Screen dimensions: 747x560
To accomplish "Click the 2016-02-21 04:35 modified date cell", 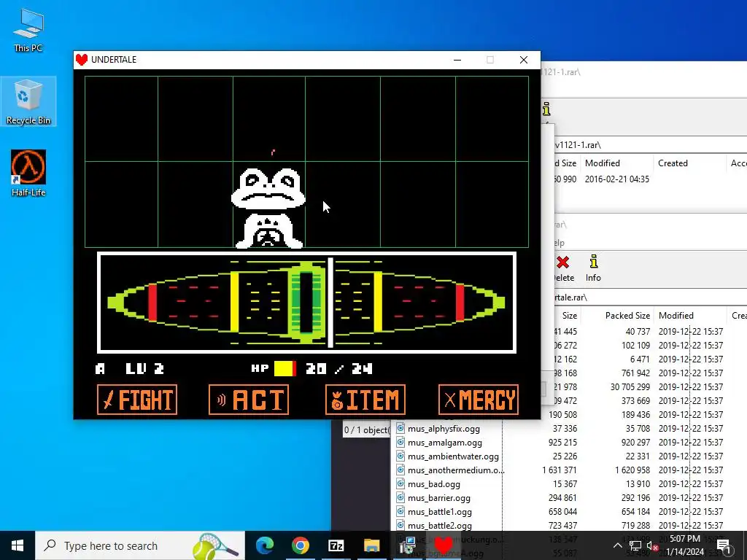I will [616, 179].
